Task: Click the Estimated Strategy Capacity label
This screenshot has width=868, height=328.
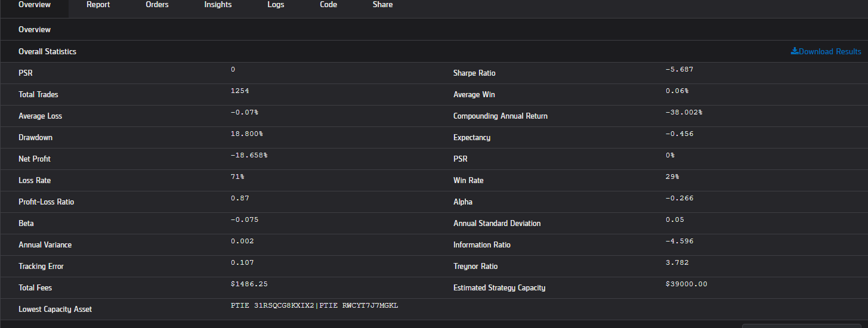Action: point(499,288)
